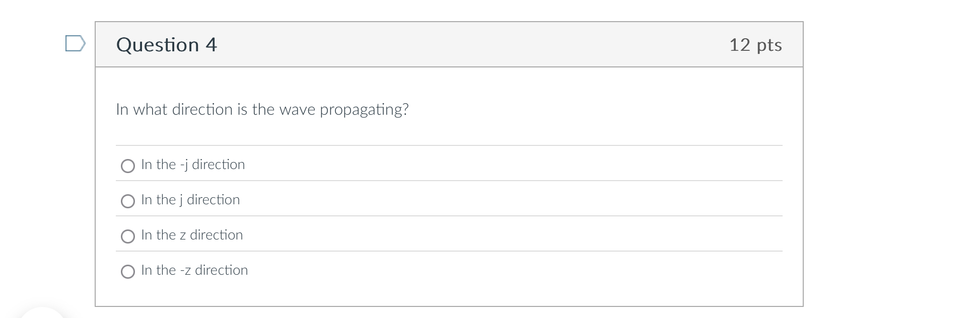This screenshot has height=318, width=980.
Task: Click the "12 pts" points label
Action: click(x=755, y=45)
